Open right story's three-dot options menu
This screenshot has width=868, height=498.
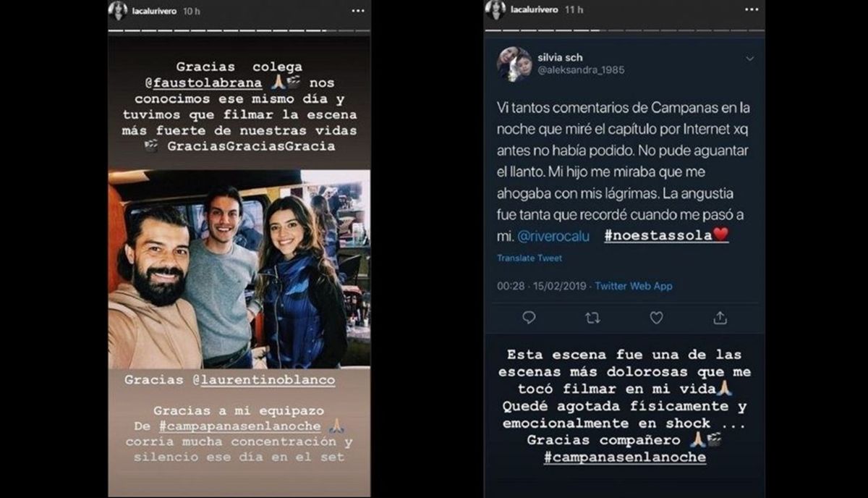coord(751,11)
